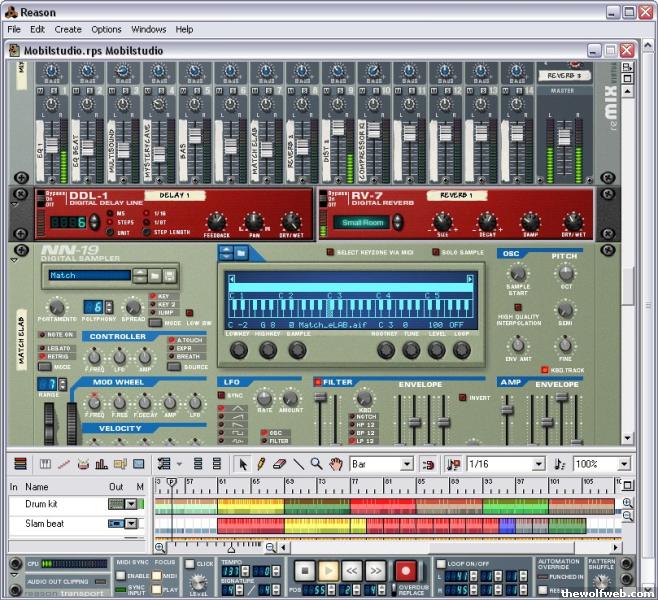Pick the Arrow selection tool
Screen dimensions: 658x600
point(242,464)
